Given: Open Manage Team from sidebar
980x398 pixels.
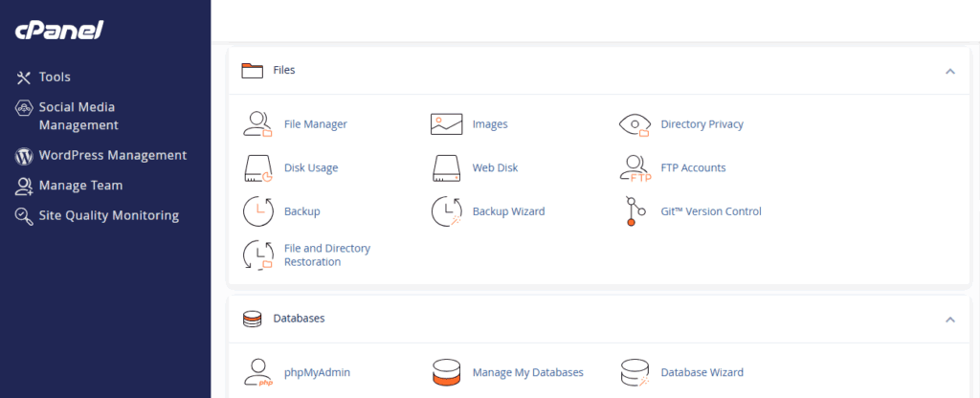Looking at the screenshot, I should tap(80, 186).
